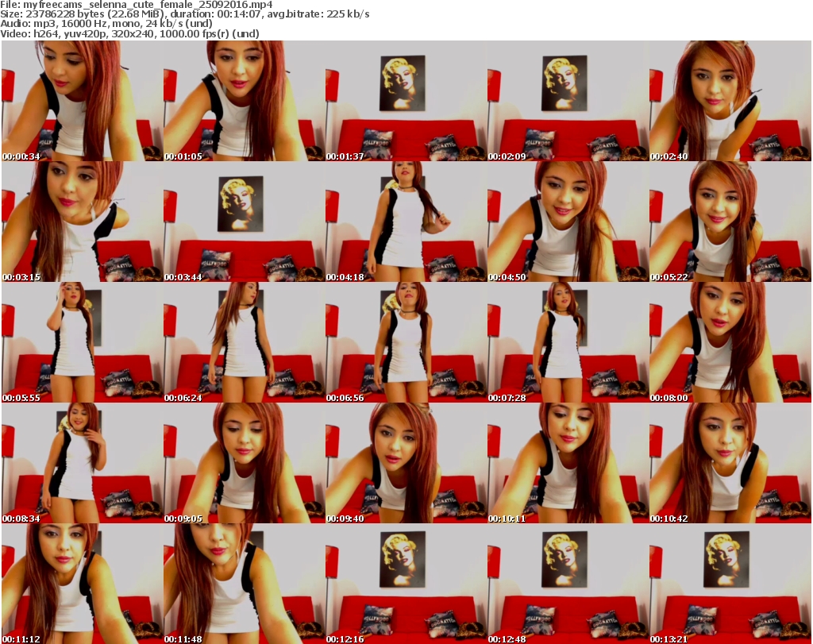Pick the 00:10:42 frame

730,464
